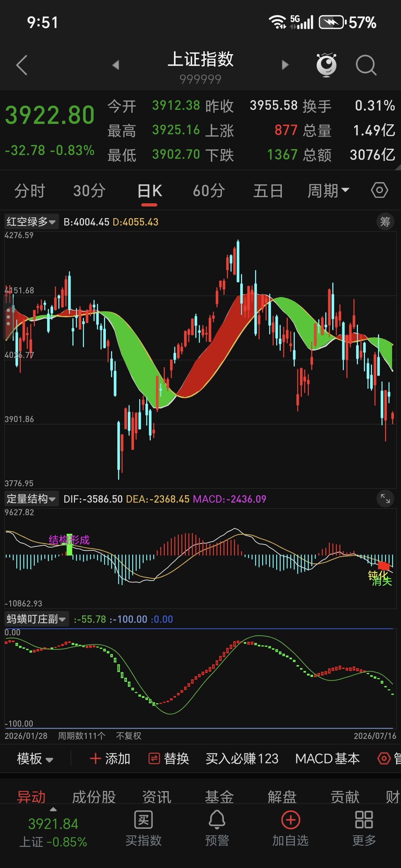401x868 pixels.
Task: Tap the 替换 replace button
Action: (x=169, y=759)
